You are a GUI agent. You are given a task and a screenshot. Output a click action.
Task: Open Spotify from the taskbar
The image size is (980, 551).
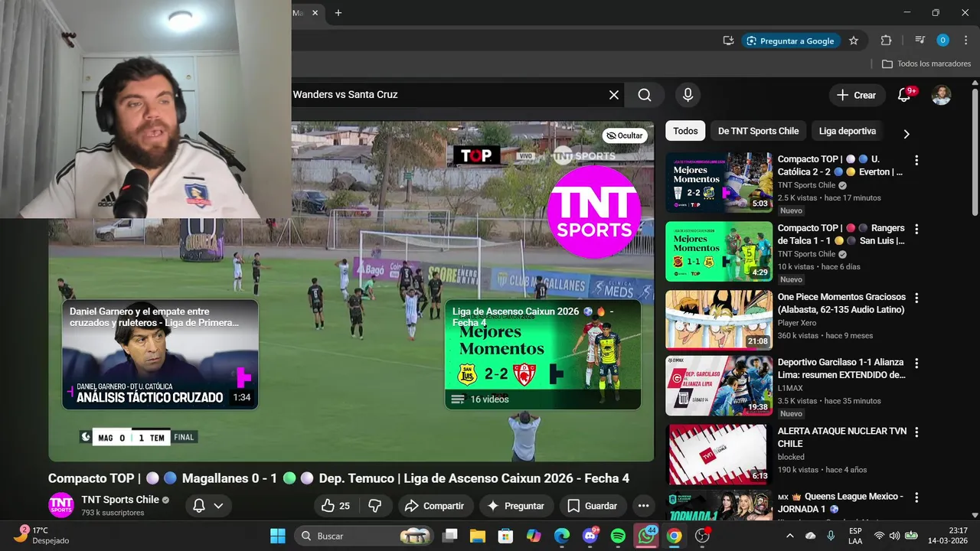point(618,536)
